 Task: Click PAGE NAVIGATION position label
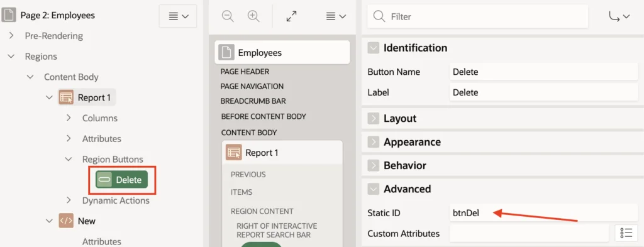pyautogui.click(x=252, y=86)
